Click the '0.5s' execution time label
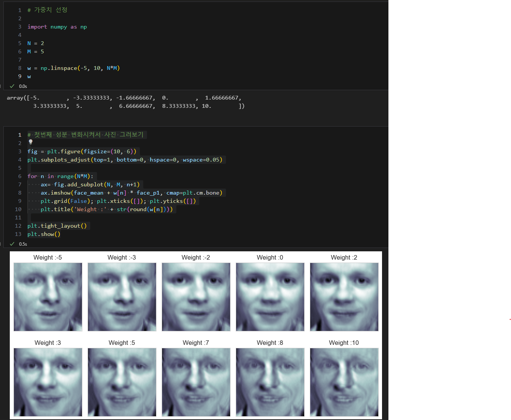This screenshot has width=511, height=420. pyautogui.click(x=23, y=244)
